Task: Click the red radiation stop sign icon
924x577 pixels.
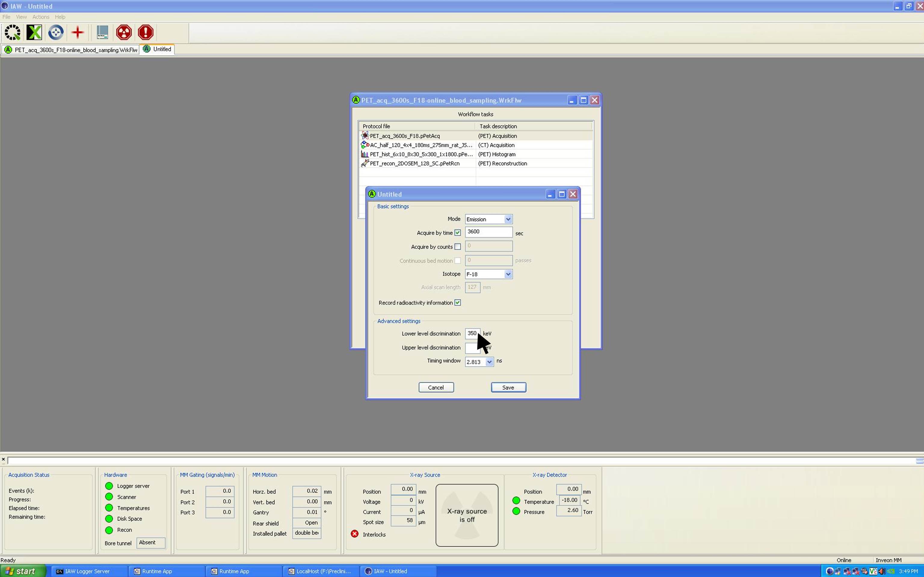Action: click(124, 32)
